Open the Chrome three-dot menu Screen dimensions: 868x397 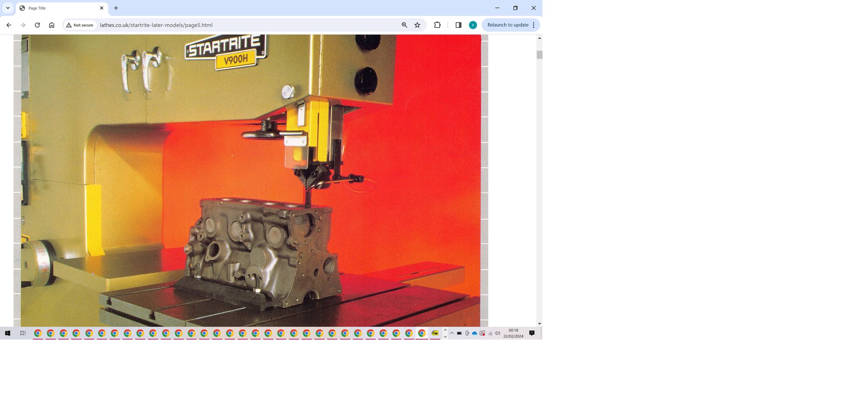pos(534,25)
